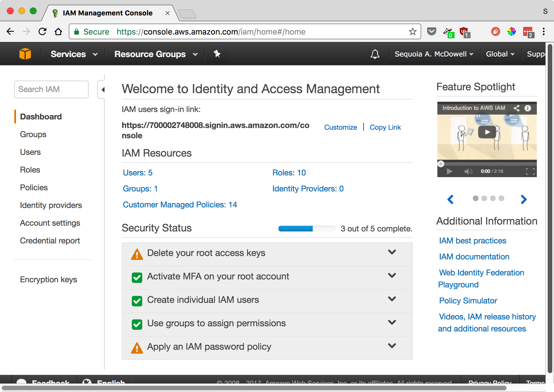Image resolution: width=554 pixels, height=392 pixels.
Task: Open Credential report in the sidebar
Action: pos(50,241)
